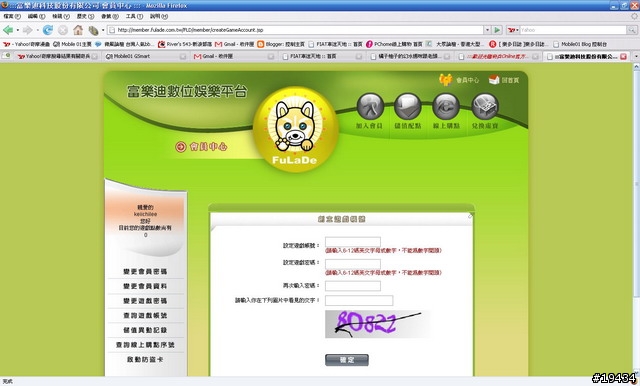Open the Mobile01 Blog 控制台 bookmark
This screenshot has width=640, height=386.
tap(580, 44)
